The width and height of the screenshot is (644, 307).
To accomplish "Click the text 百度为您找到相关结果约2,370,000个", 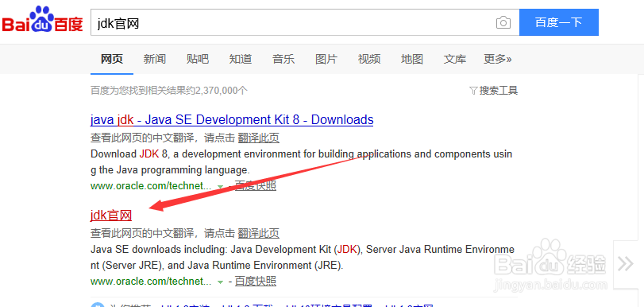I will click(x=169, y=91).
